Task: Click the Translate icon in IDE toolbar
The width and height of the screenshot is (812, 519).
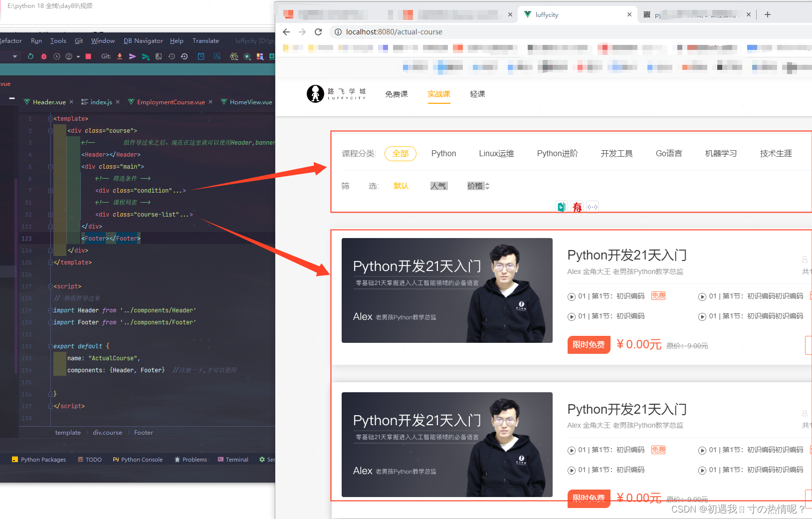Action: point(217,56)
